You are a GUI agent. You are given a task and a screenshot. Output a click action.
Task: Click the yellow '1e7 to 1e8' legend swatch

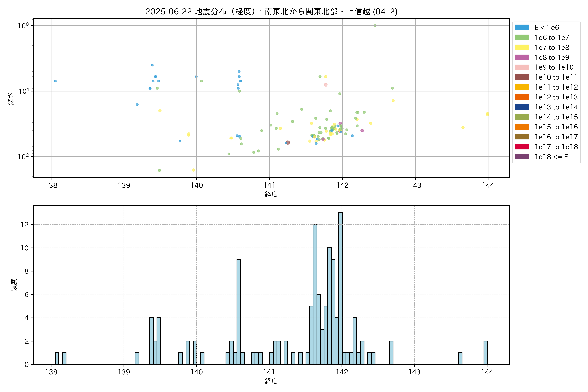pyautogui.click(x=522, y=48)
